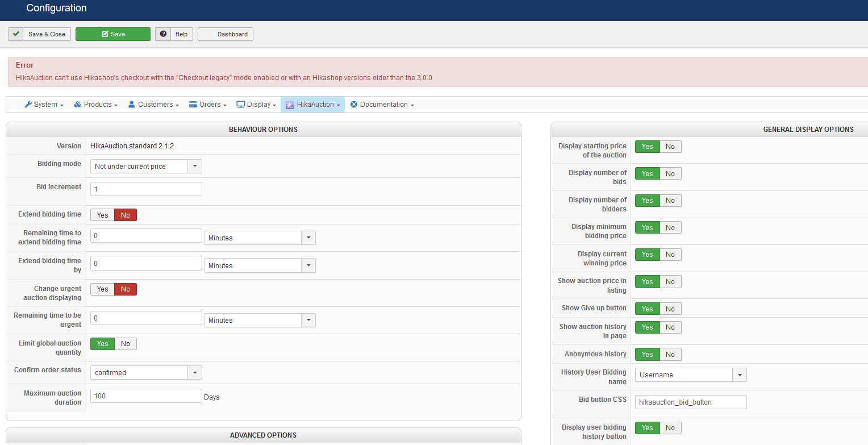Image resolution: width=868 pixels, height=445 pixels.
Task: Click the version text "HikaAuction standard 2.1.2"
Action: [x=132, y=146]
